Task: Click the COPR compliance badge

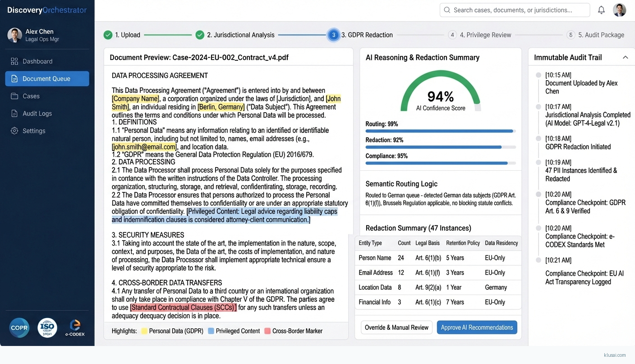Action: coord(19,328)
